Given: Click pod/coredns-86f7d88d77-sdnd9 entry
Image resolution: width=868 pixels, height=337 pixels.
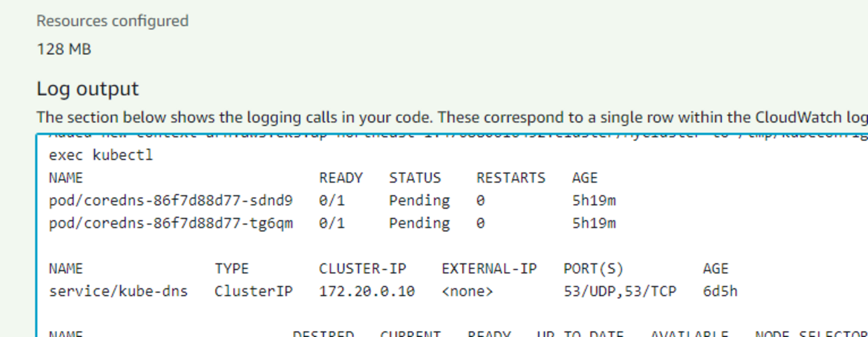Looking at the screenshot, I should click(x=171, y=200).
